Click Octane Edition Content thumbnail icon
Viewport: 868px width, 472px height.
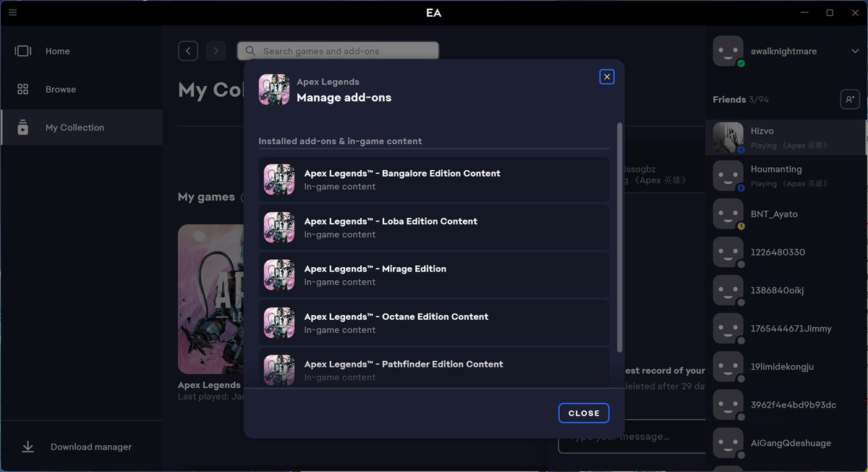[x=279, y=323]
